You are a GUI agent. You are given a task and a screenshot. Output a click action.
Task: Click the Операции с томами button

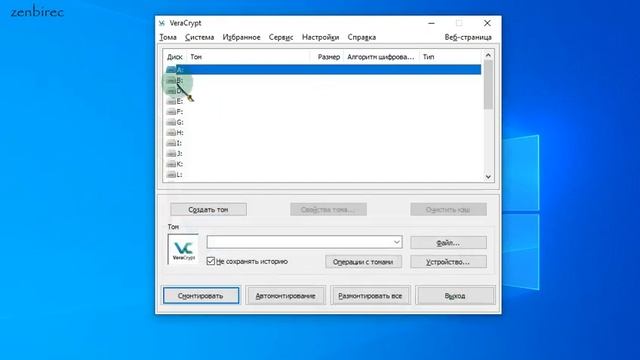[363, 262]
